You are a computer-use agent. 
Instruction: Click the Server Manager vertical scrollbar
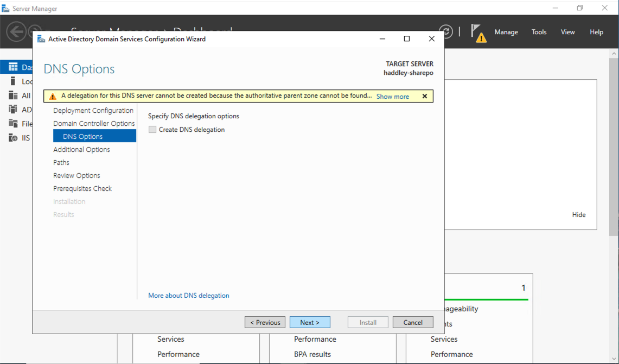coord(614,147)
